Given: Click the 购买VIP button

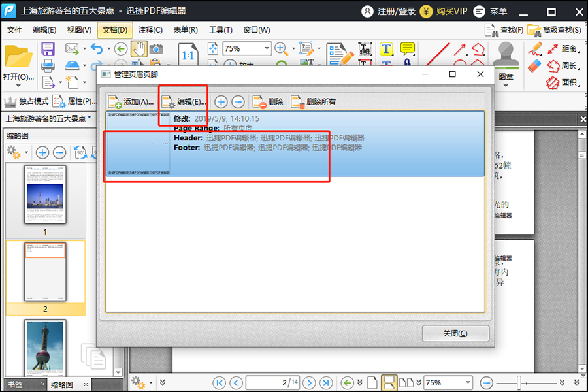Looking at the screenshot, I should point(444,12).
